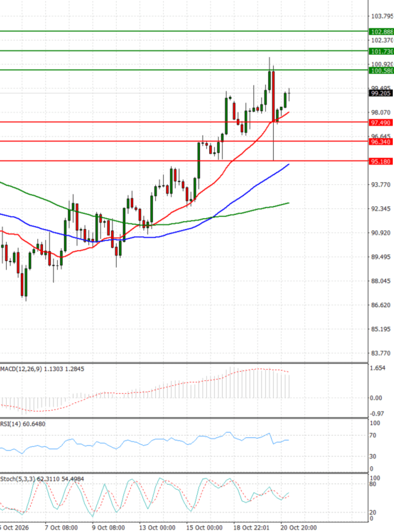Screen dimensions: 394x532
Task: Click the 96.340 red support price label
Action: [x=381, y=142]
